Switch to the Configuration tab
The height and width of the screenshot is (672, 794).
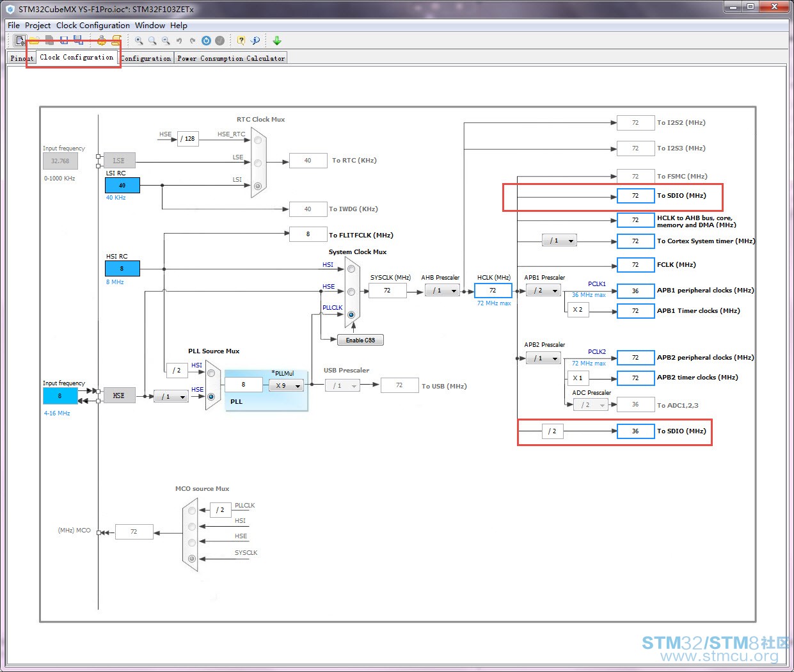[147, 58]
